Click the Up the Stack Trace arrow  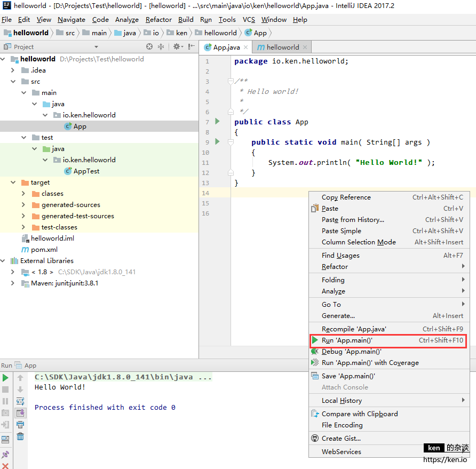(x=20, y=378)
